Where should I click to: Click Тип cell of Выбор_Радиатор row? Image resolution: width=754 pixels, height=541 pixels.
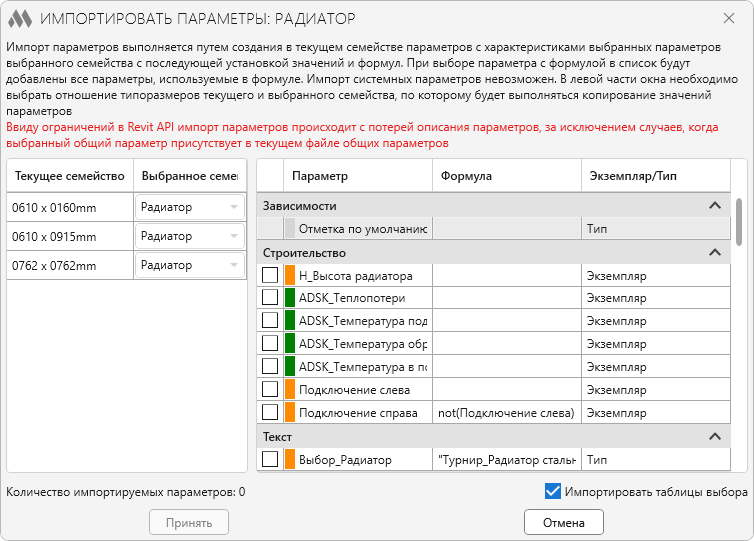point(656,460)
